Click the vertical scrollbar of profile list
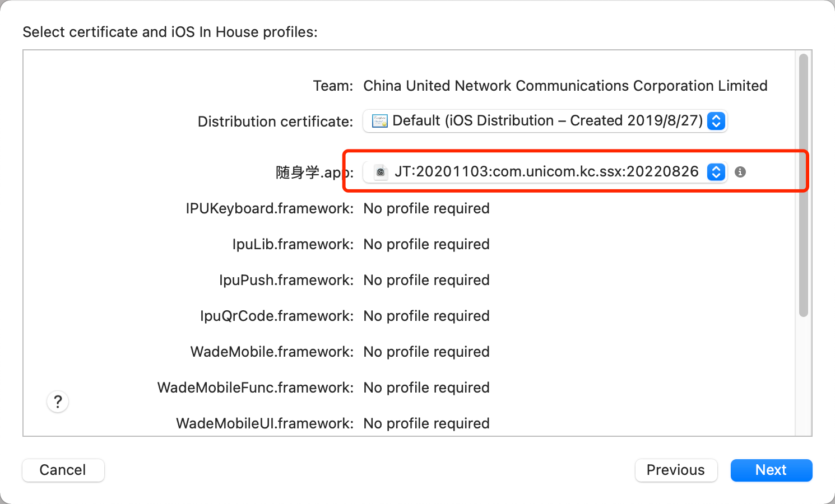The width and height of the screenshot is (835, 504). [804, 185]
